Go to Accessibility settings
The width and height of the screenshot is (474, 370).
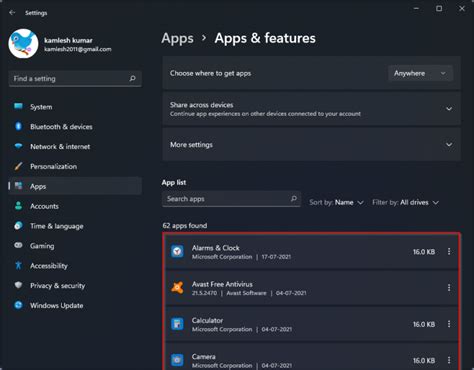(x=75, y=266)
